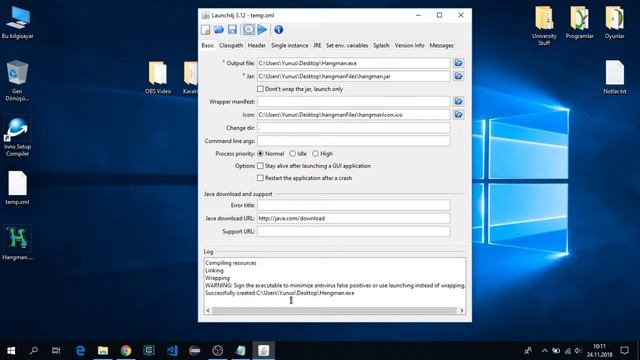Image resolution: width=640 pixels, height=360 pixels.
Task: Open the Windows Start menu
Action: tap(11, 350)
